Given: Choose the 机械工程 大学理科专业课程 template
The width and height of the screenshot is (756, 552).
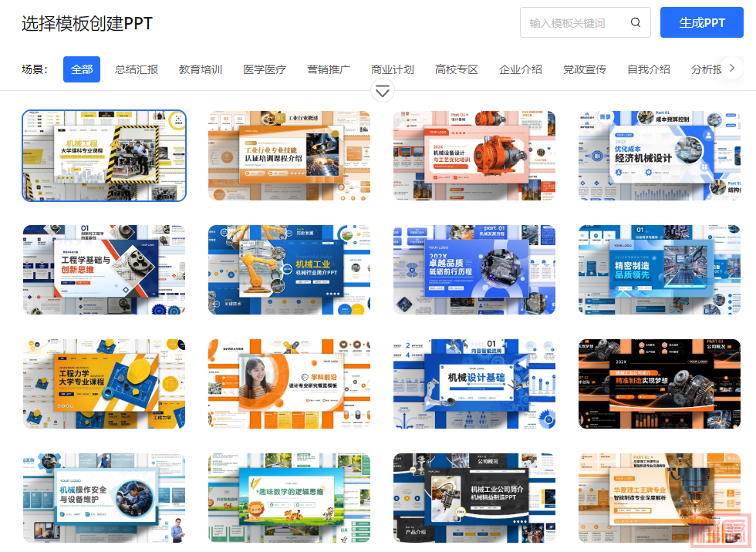Looking at the screenshot, I should click(104, 156).
